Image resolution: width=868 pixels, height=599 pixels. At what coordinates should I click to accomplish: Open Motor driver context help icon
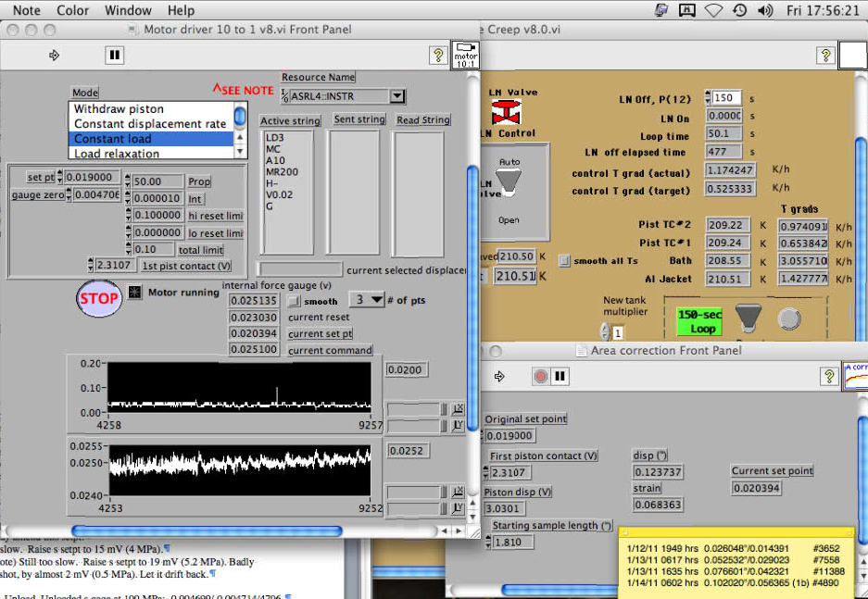click(437, 56)
